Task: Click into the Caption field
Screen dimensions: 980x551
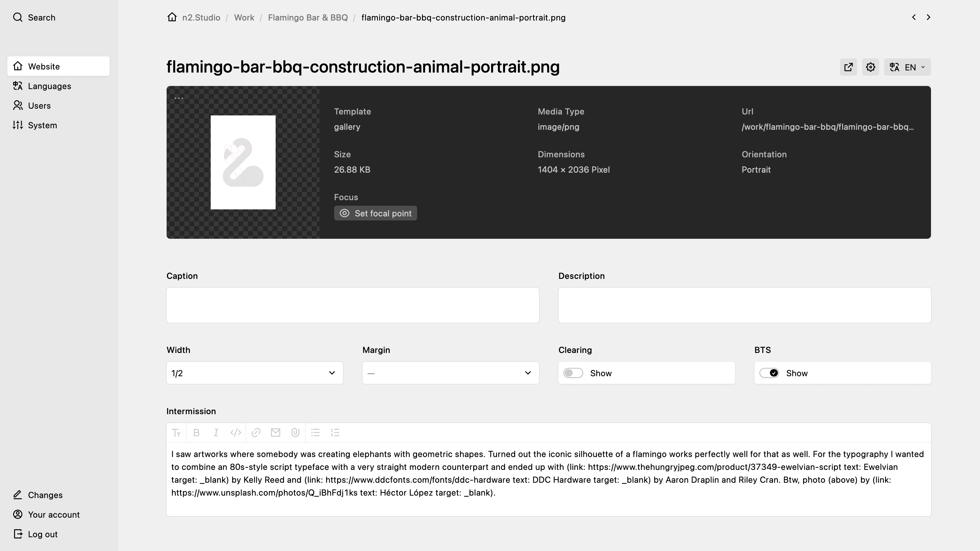Action: [353, 305]
